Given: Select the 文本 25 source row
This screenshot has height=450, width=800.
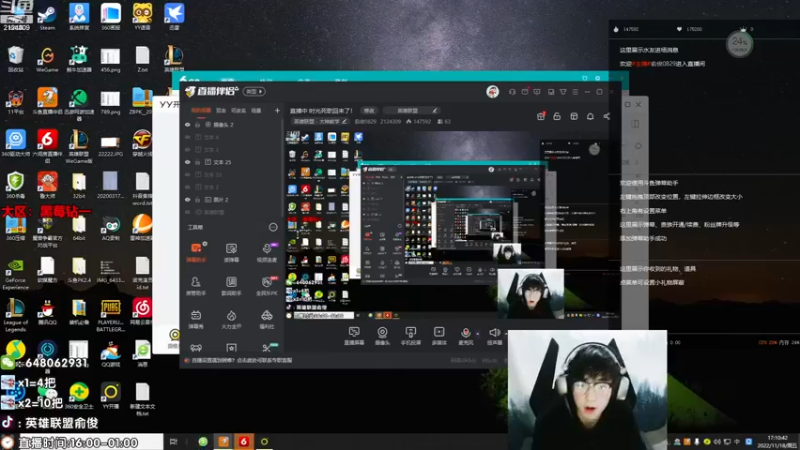Looking at the screenshot, I should pos(231,162).
